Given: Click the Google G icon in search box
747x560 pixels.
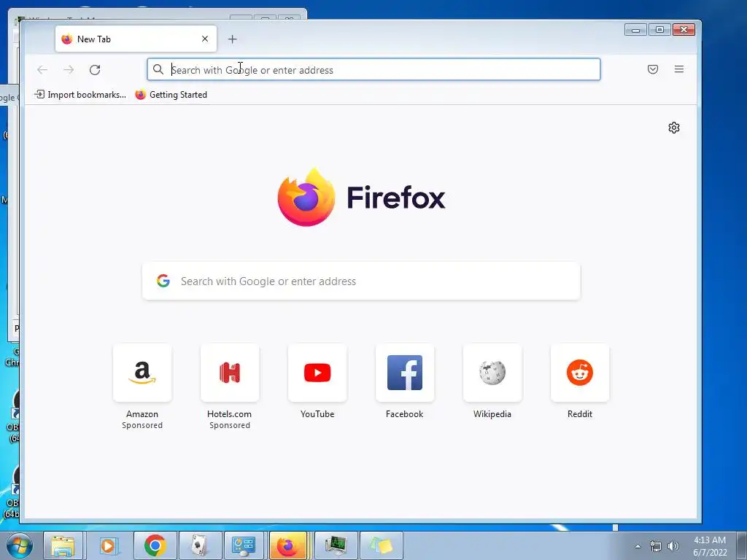Looking at the screenshot, I should pos(163,281).
